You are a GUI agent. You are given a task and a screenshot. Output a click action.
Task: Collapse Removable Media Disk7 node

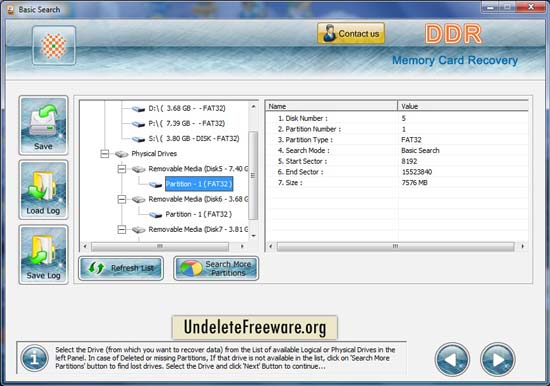point(121,229)
